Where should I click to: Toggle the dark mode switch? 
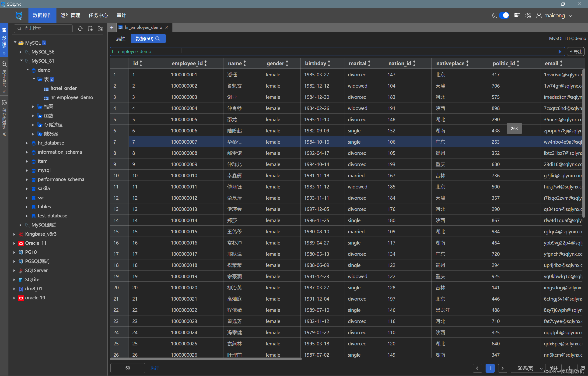tap(504, 15)
